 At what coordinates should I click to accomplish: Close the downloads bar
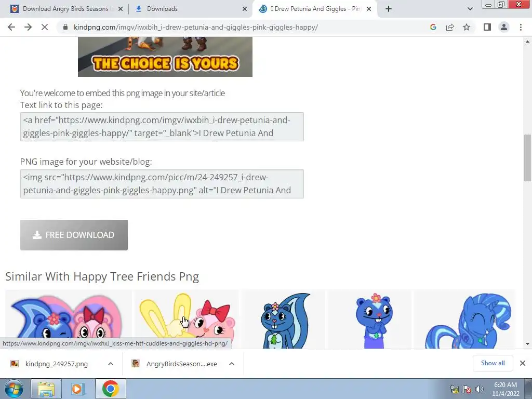[x=523, y=363]
